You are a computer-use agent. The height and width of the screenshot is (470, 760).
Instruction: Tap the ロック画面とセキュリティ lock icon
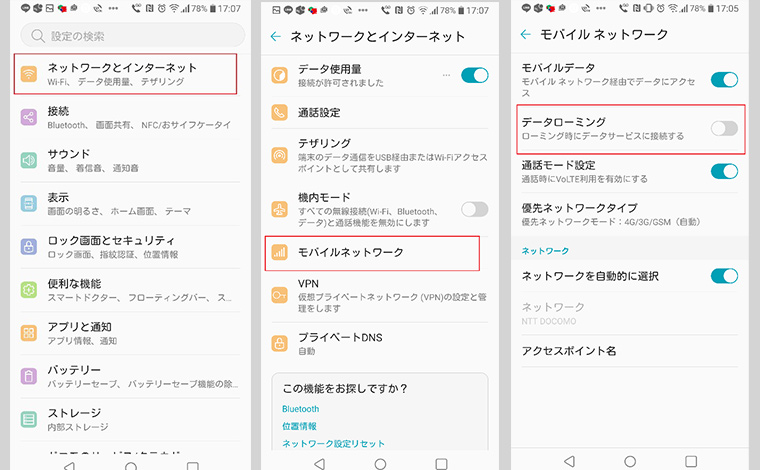coord(29,247)
